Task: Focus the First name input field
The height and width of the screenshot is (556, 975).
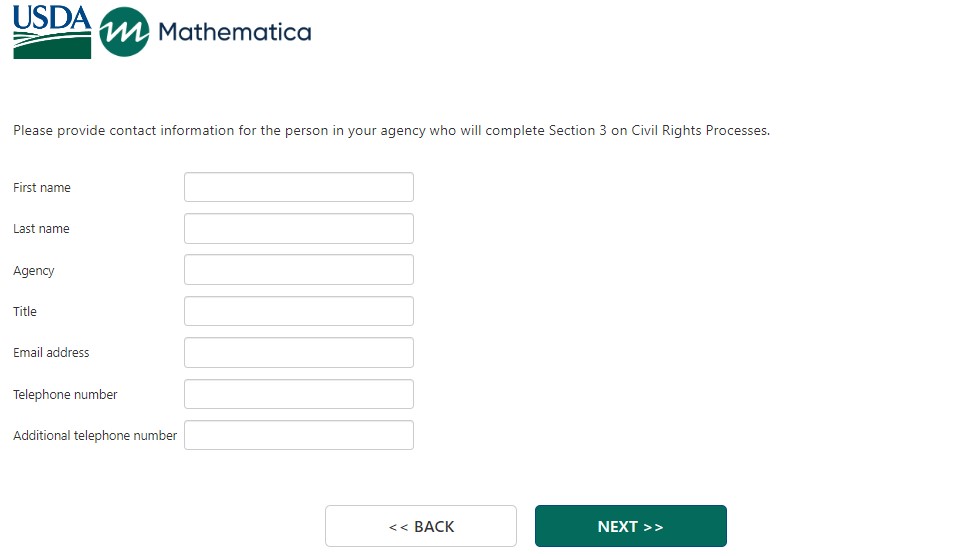Action: pyautogui.click(x=298, y=187)
